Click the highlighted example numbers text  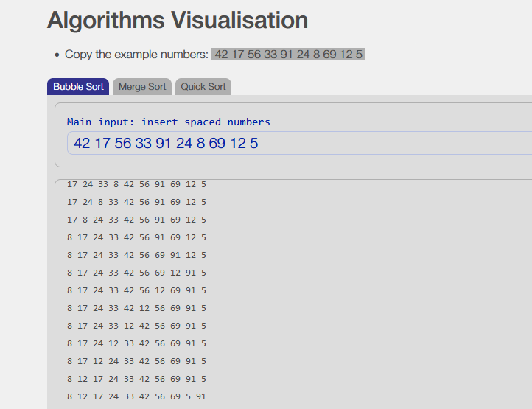coord(288,55)
